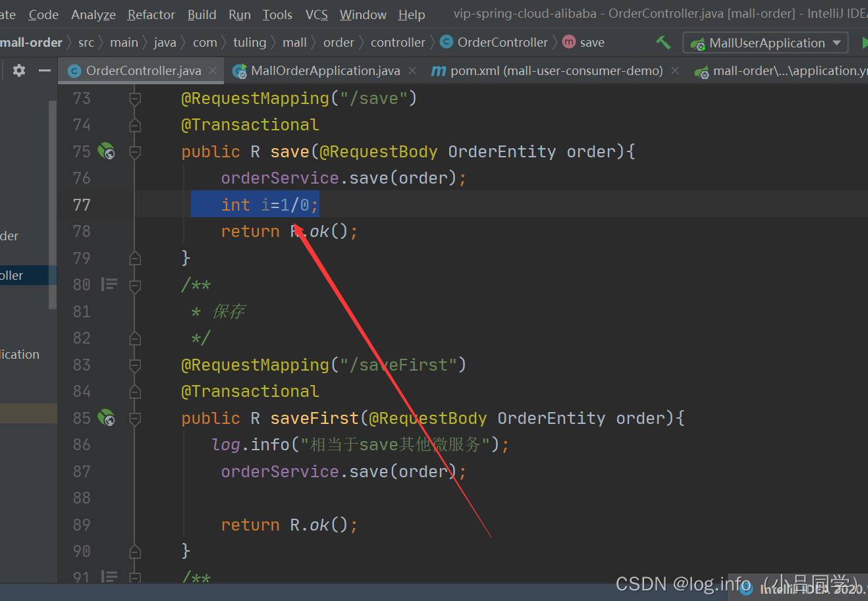This screenshot has height=601, width=868.
Task: Click the java breadcrumb
Action: 165,43
